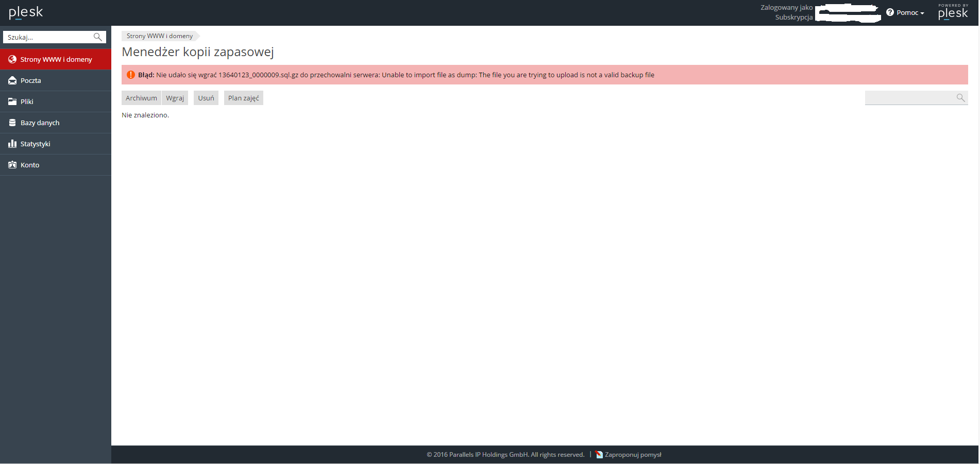Click the Archiwum button
The height and width of the screenshot is (464, 980).
pos(141,98)
